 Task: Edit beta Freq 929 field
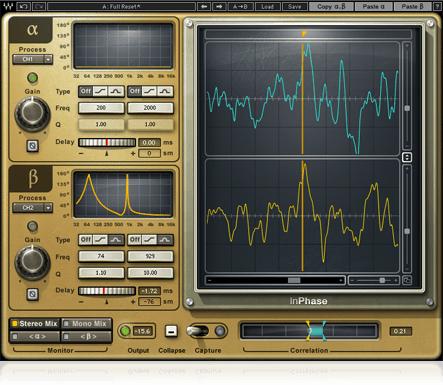click(150, 256)
